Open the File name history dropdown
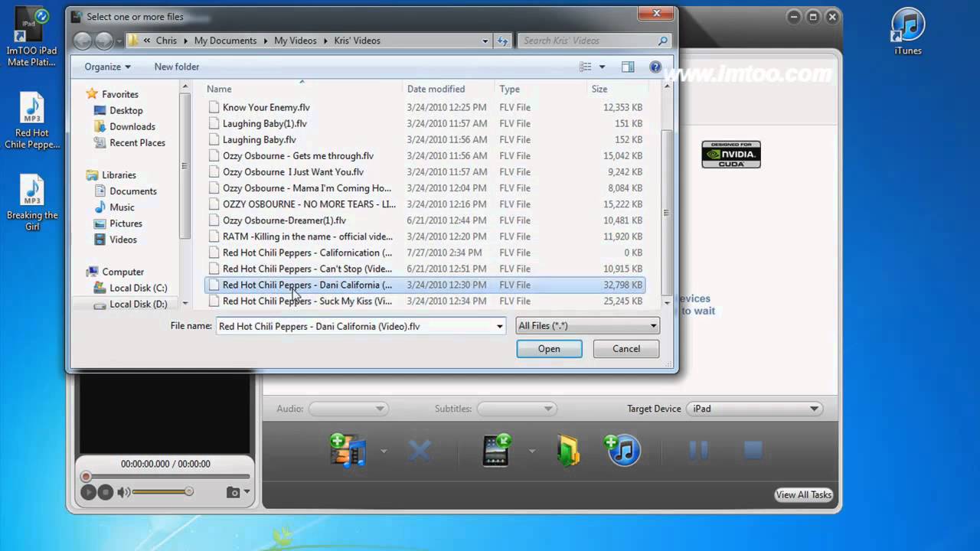 coord(500,326)
